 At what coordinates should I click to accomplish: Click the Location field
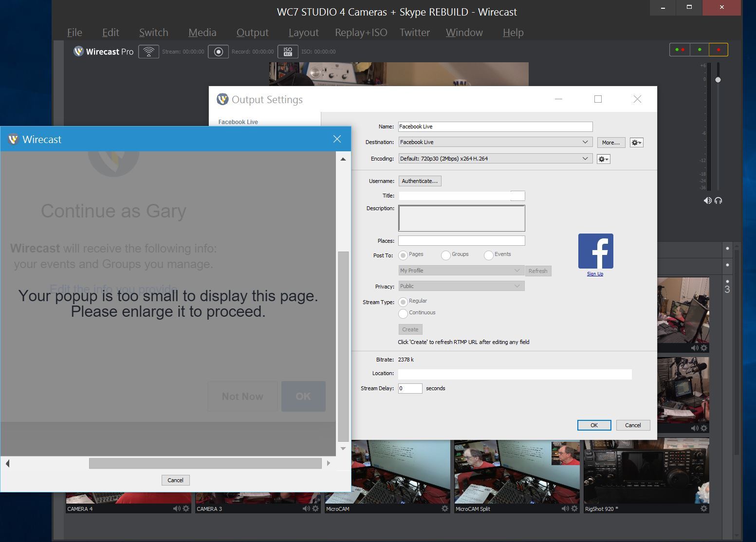(x=515, y=374)
